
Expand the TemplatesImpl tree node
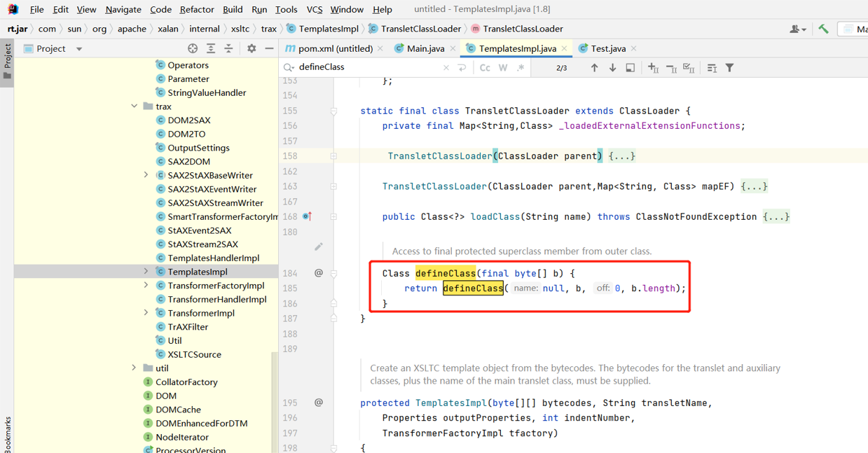(x=145, y=271)
